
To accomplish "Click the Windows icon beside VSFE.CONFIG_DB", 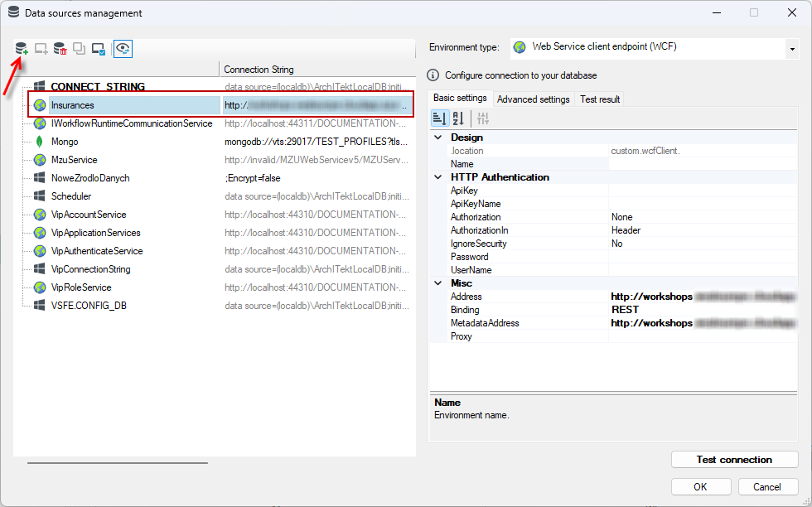I will [x=40, y=305].
